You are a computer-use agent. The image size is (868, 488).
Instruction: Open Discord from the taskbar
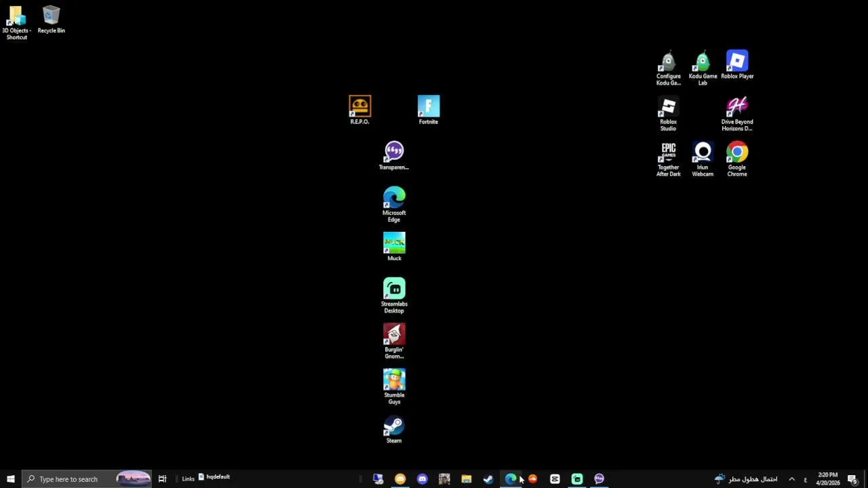pos(422,479)
